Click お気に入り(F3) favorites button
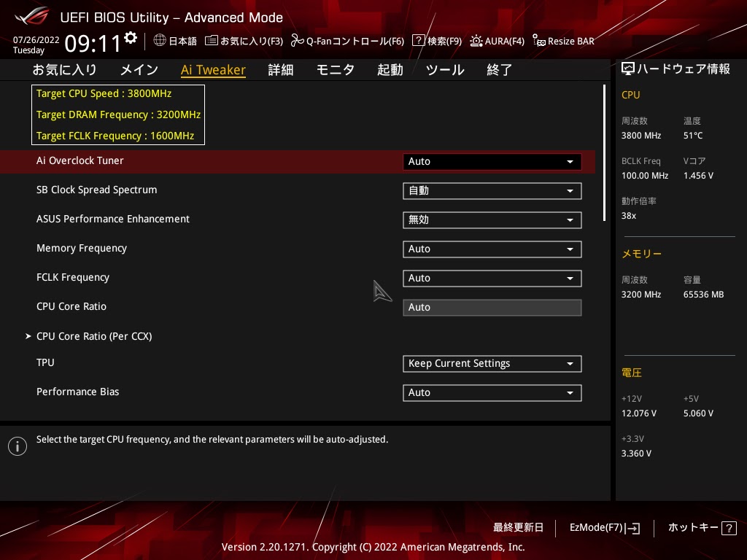 click(244, 41)
